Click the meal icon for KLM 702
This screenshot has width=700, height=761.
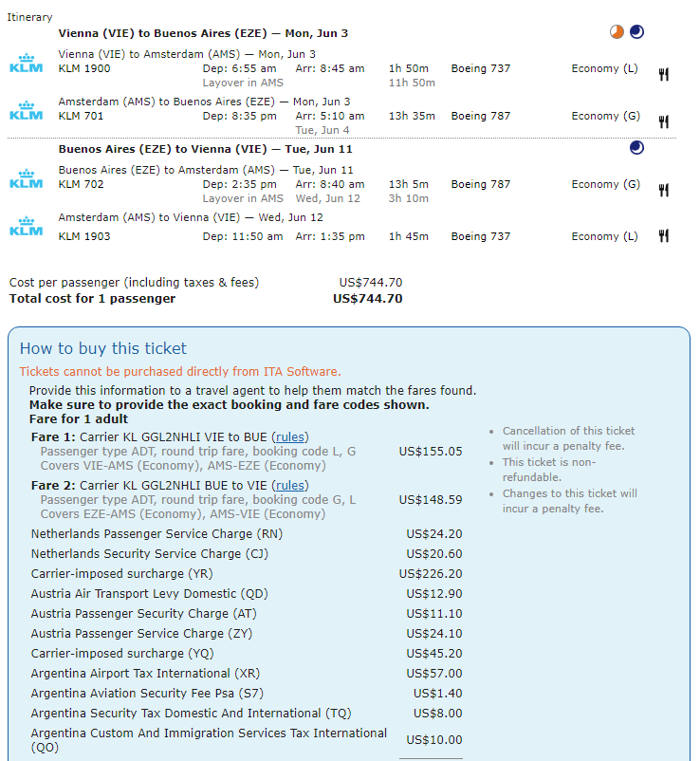coord(664,190)
